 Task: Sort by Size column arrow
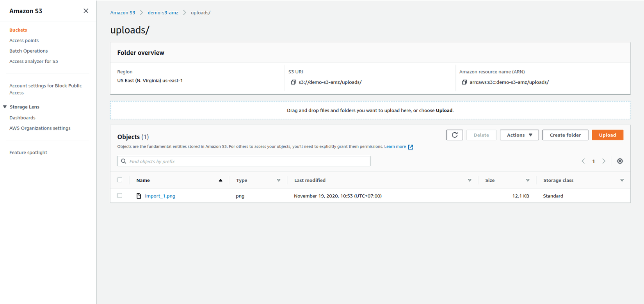pyautogui.click(x=528, y=180)
